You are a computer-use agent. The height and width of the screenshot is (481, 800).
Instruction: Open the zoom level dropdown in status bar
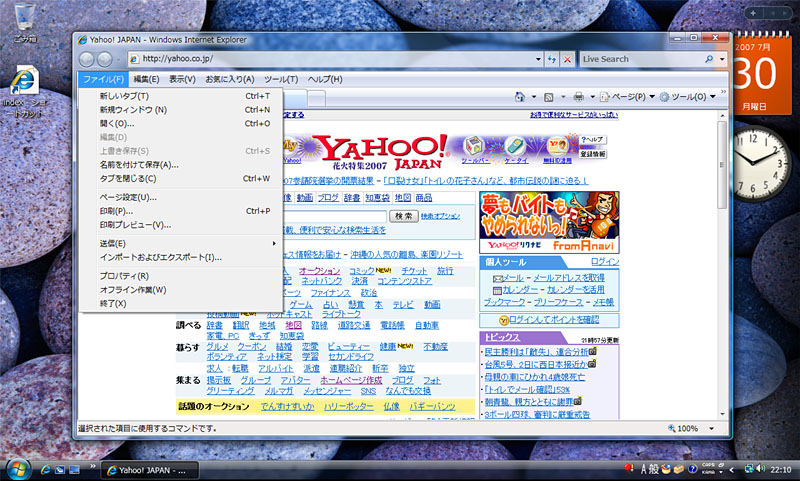pos(711,428)
